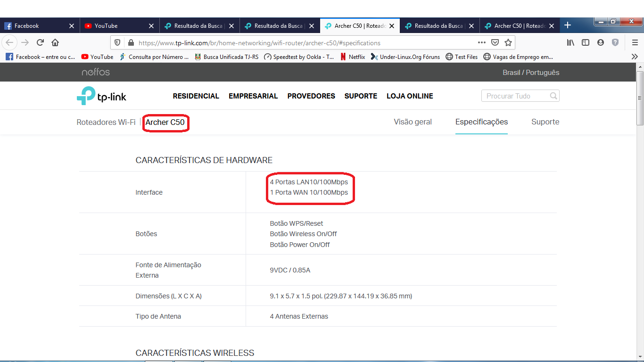This screenshot has width=644, height=362.
Task: Select text '4 Portas LAN10/100Mbps'
Action: 309,182
